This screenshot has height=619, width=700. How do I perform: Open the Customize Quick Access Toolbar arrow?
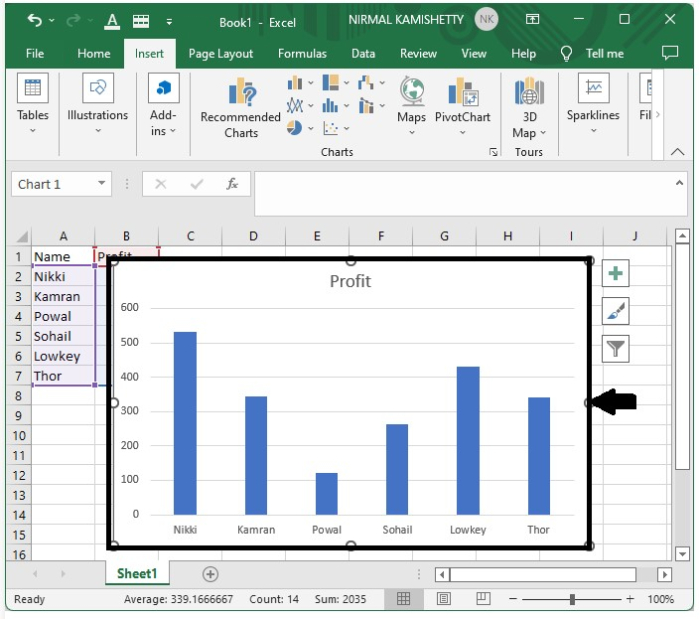pos(169,21)
